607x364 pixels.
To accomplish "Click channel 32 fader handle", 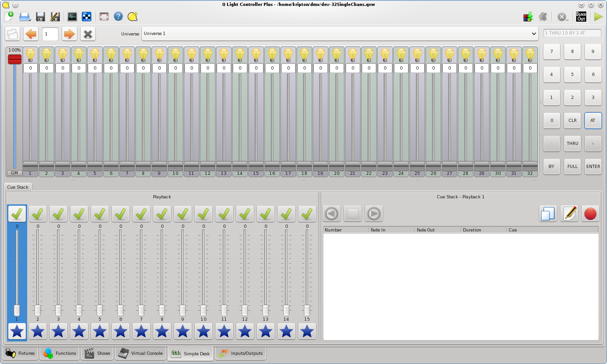I will tap(530, 166).
